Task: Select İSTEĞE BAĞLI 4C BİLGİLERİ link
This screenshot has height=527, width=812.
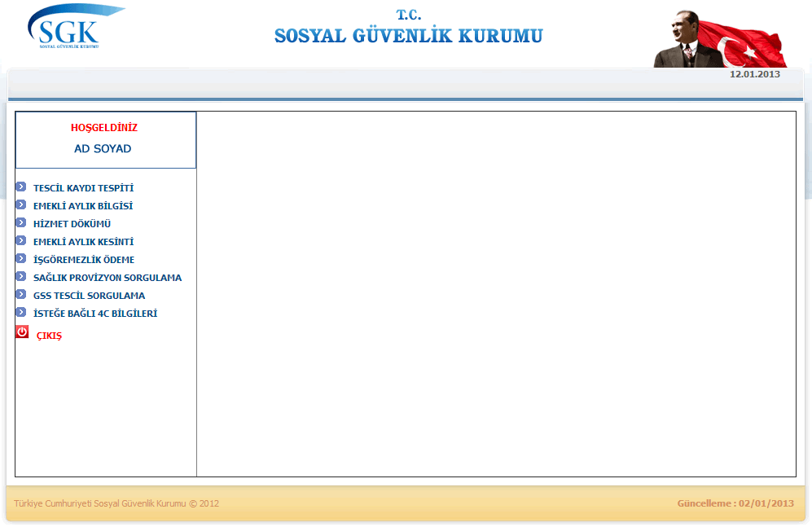Action: click(95, 314)
